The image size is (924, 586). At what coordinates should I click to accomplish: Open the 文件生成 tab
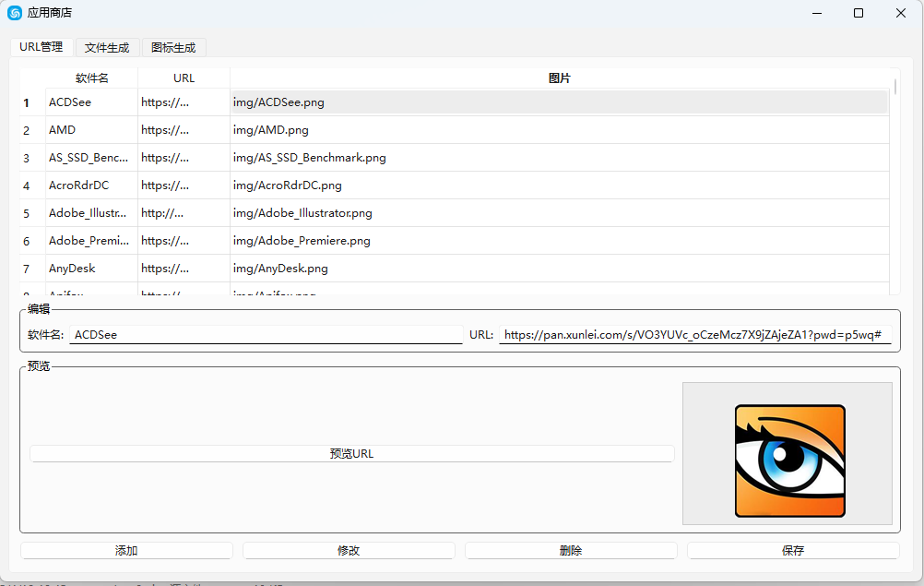107,48
